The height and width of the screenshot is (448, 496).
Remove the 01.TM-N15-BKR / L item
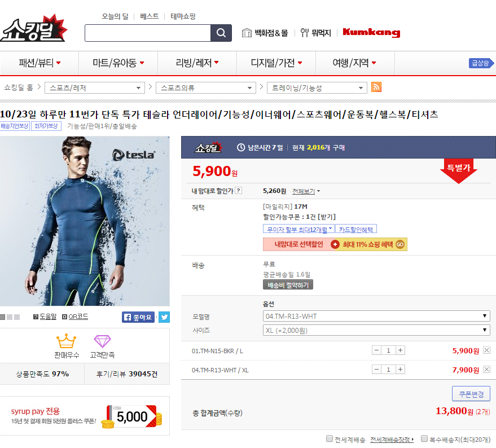(x=486, y=350)
